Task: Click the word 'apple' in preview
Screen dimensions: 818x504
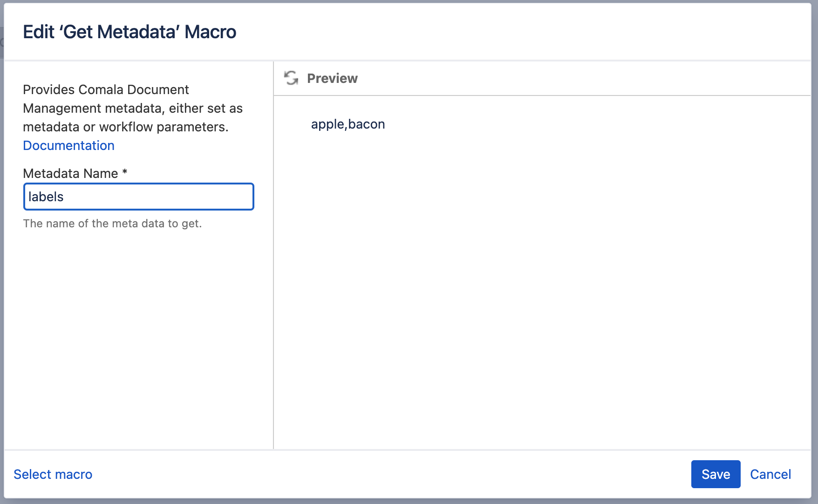Action: [x=327, y=124]
